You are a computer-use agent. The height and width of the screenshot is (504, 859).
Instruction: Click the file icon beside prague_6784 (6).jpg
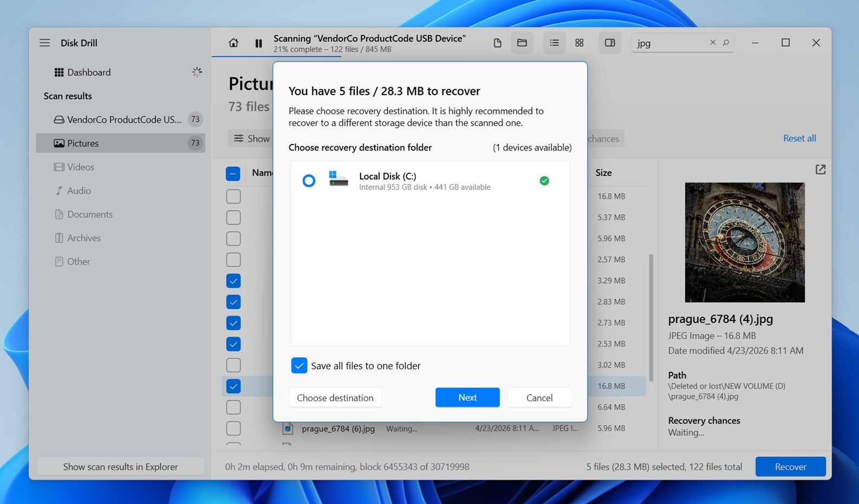[x=288, y=429]
